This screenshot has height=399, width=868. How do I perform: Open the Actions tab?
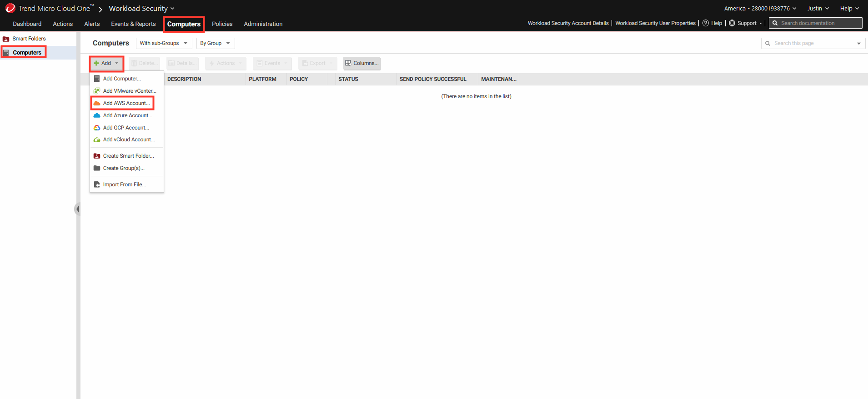(x=63, y=24)
